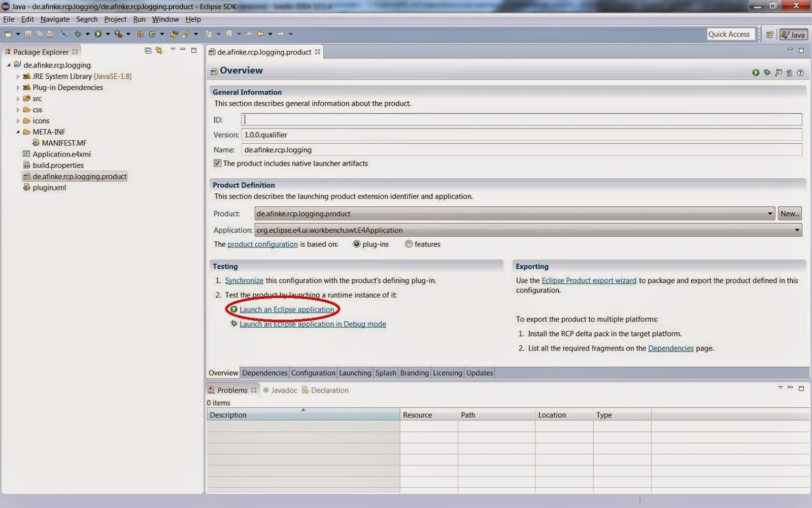Select the plug-ins radio button
This screenshot has height=508, width=812.
coord(356,244)
